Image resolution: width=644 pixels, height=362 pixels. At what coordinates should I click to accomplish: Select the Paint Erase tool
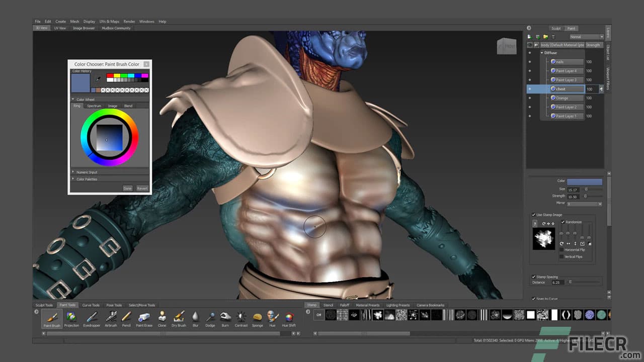pos(144,318)
